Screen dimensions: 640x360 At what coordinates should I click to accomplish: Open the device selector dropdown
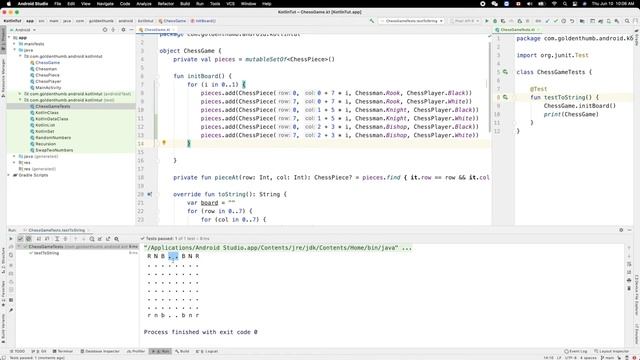coord(464,21)
